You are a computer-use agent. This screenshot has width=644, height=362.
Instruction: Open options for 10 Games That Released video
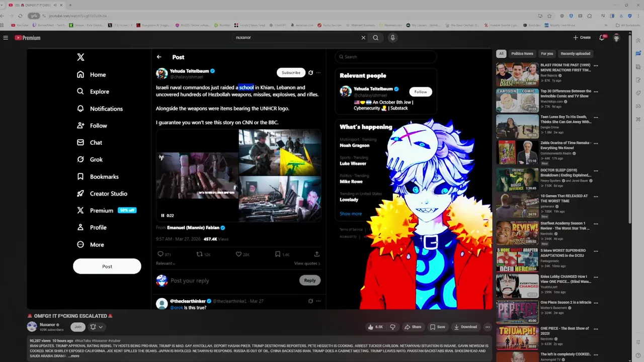pyautogui.click(x=596, y=196)
